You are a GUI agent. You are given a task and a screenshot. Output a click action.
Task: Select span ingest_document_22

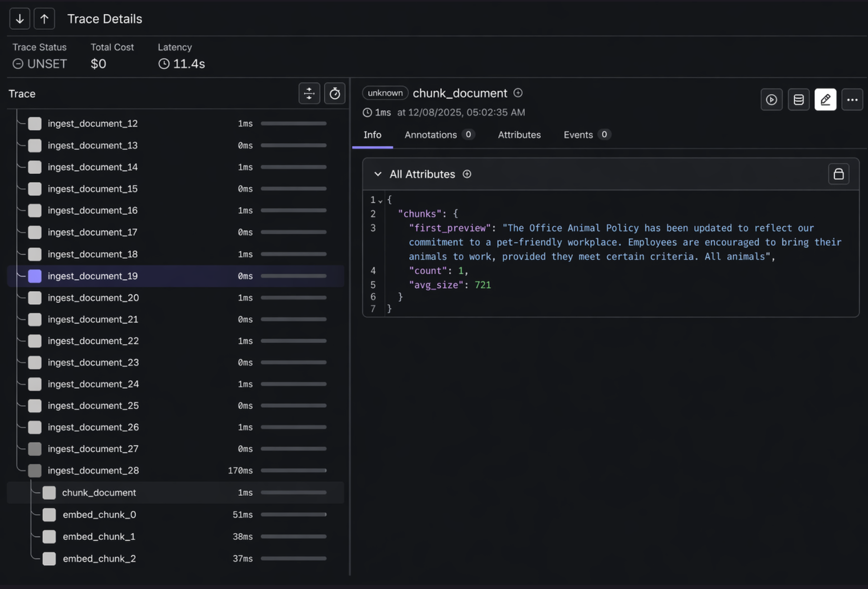point(176,341)
